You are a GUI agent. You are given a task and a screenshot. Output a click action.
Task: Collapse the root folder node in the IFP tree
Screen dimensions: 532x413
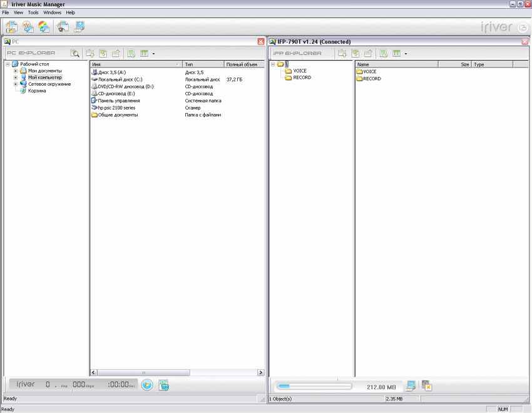point(273,64)
